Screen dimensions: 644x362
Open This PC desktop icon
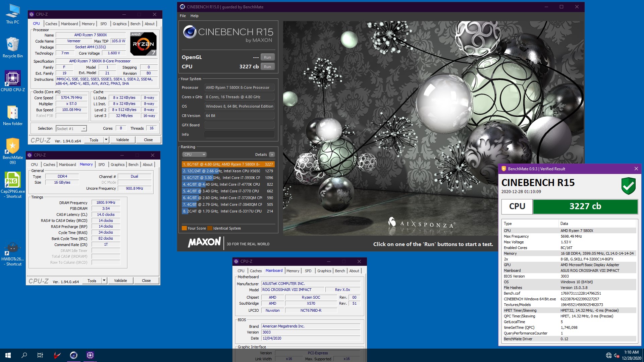(x=13, y=14)
